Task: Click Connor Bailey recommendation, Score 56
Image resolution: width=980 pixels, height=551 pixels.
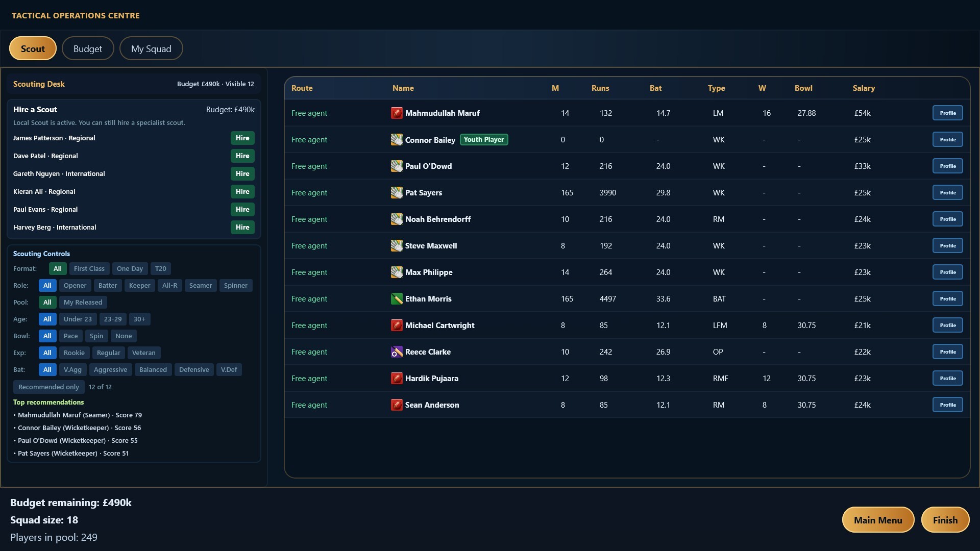Action: point(78,428)
